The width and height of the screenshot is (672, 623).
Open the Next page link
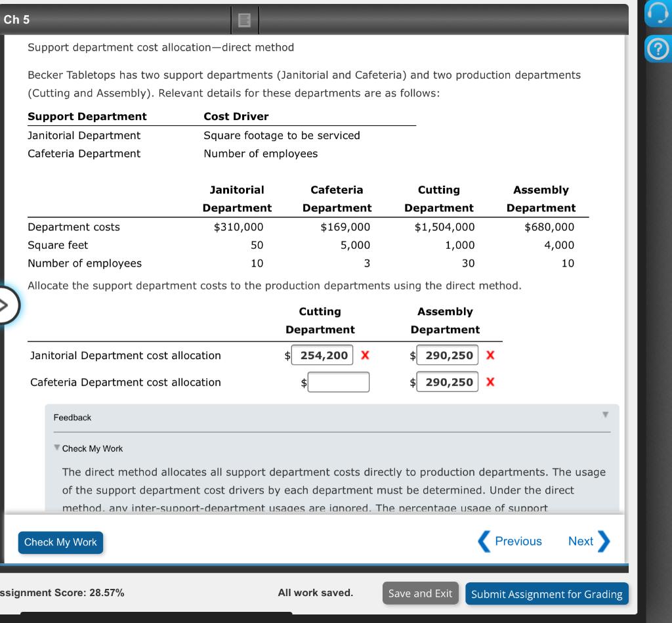pyautogui.click(x=580, y=541)
